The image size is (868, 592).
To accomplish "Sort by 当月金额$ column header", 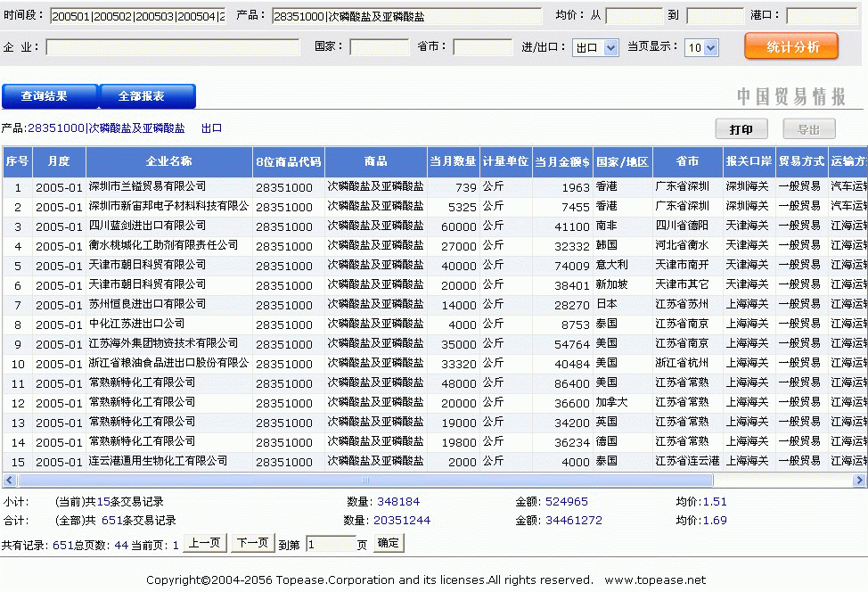I will 562,162.
